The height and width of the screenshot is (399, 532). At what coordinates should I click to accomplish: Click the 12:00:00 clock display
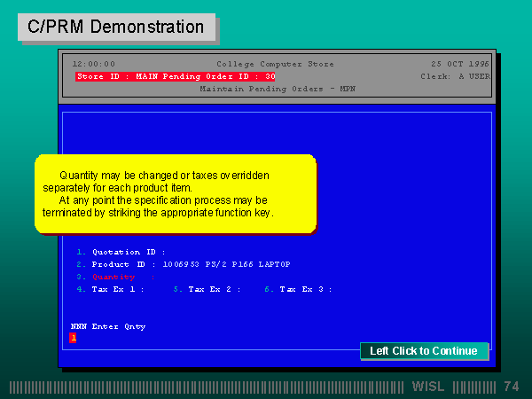pyautogui.click(x=94, y=64)
